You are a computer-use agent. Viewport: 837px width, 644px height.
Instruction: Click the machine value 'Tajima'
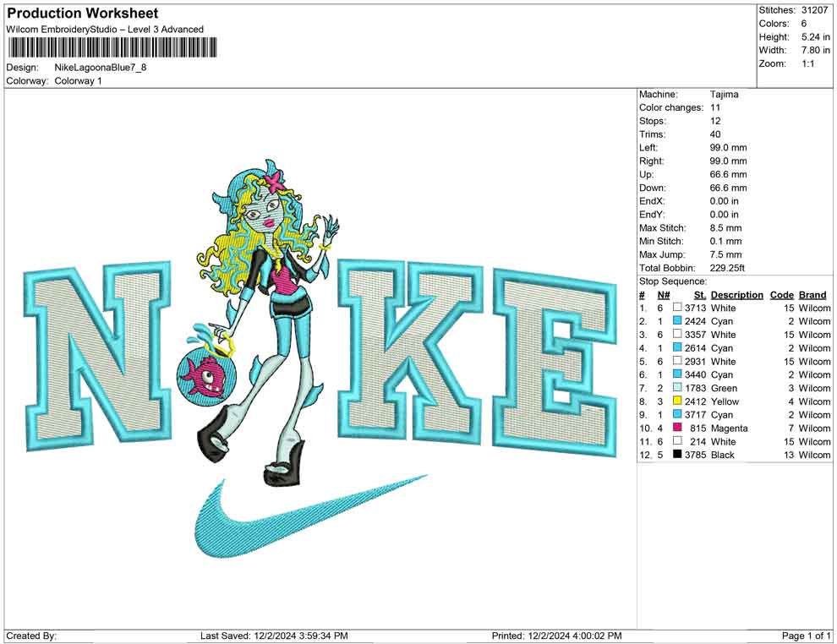coord(724,94)
